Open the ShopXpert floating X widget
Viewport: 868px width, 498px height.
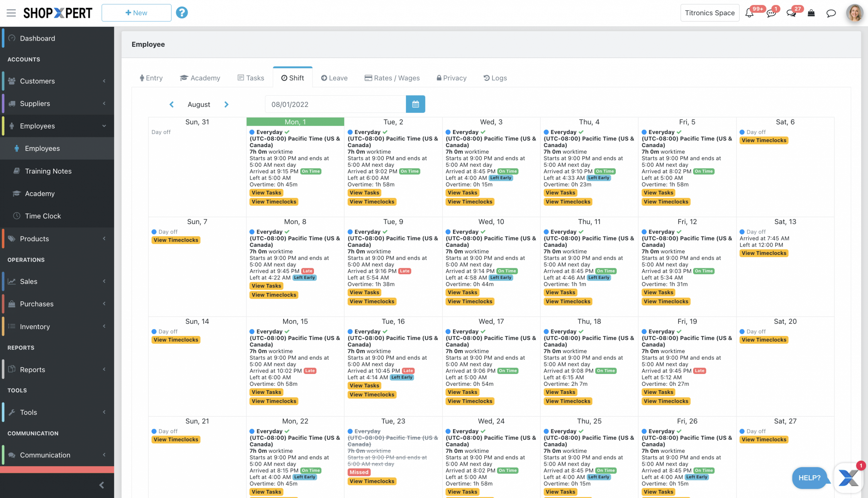(849, 478)
